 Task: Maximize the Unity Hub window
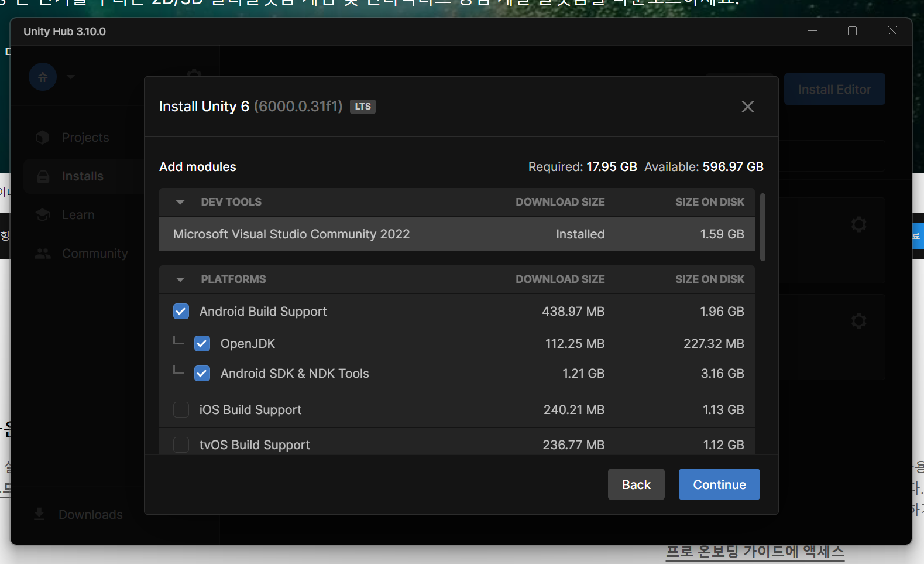coord(852,31)
